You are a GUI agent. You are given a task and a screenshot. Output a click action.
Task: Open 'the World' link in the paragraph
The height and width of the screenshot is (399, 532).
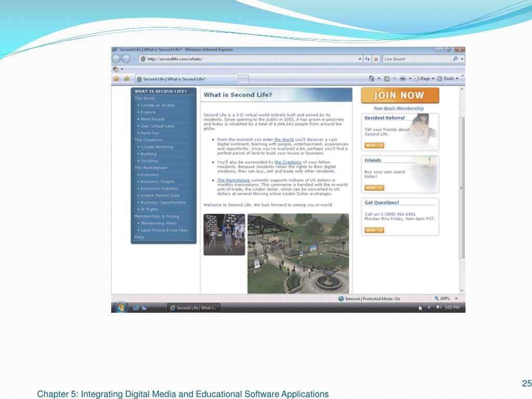284,139
